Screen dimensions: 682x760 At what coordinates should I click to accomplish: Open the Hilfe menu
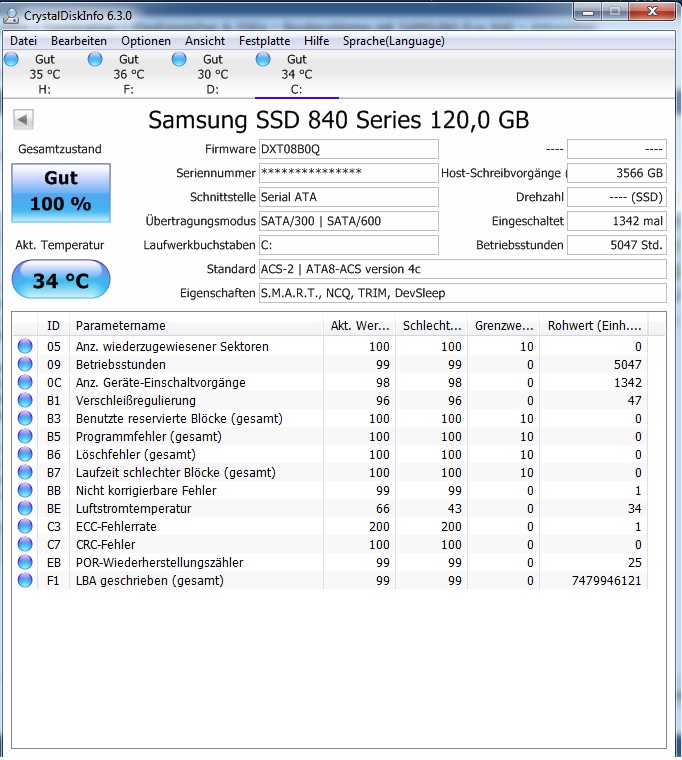pos(317,41)
